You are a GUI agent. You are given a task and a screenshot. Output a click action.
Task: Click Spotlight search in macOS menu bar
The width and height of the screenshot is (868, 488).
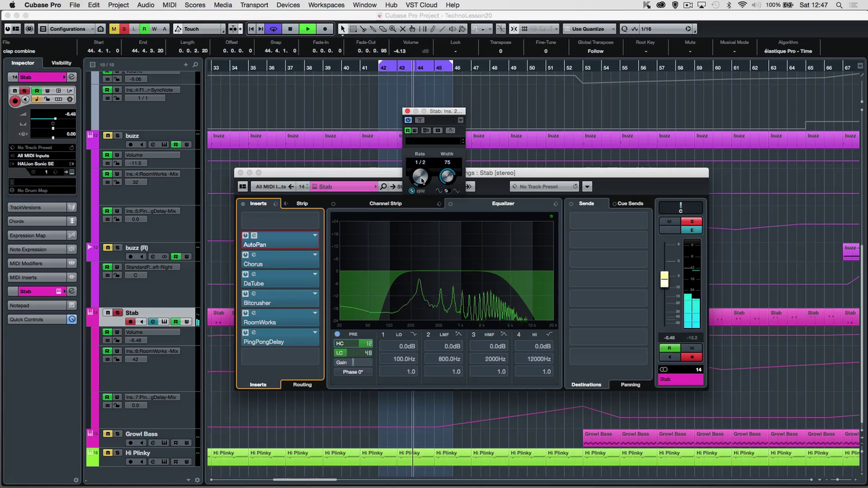click(840, 5)
